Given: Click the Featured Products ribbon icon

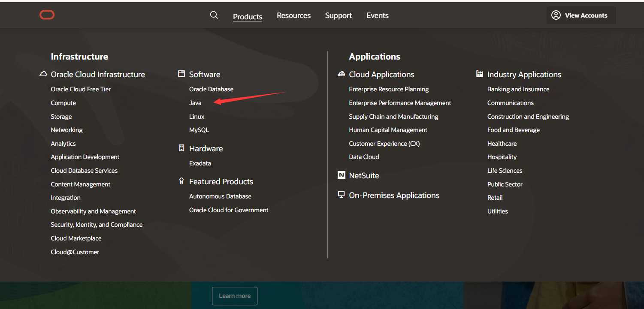Looking at the screenshot, I should pos(181,181).
